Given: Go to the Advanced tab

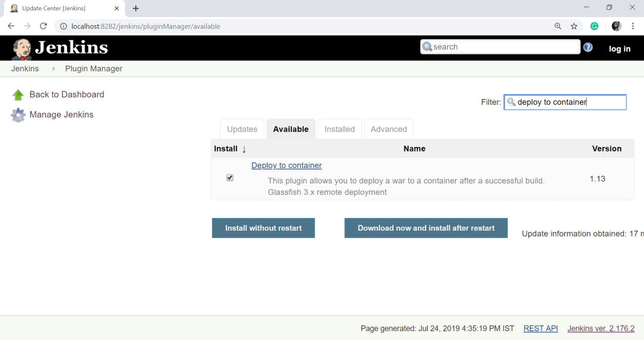Looking at the screenshot, I should 389,129.
